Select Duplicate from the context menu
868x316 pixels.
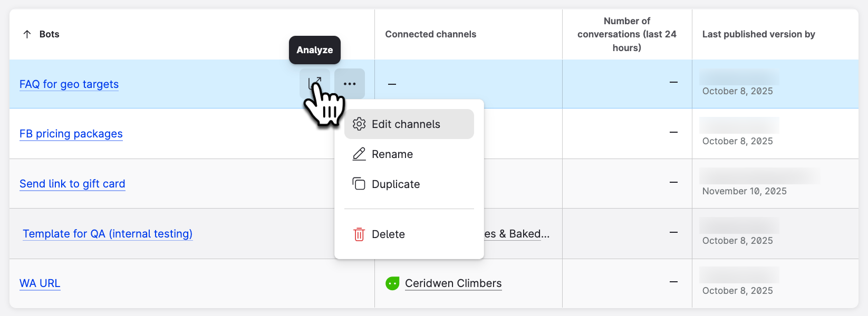pos(396,184)
